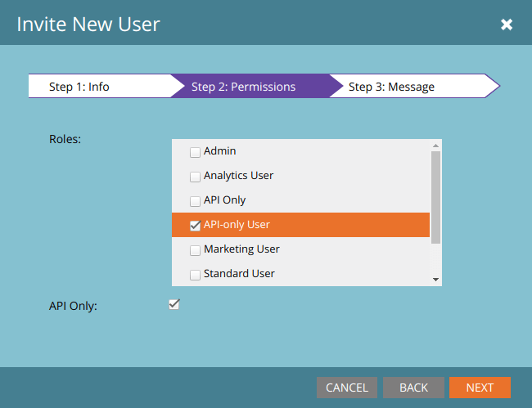Click the highlighted 'API-only User' label
The image size is (532, 408).
point(237,225)
